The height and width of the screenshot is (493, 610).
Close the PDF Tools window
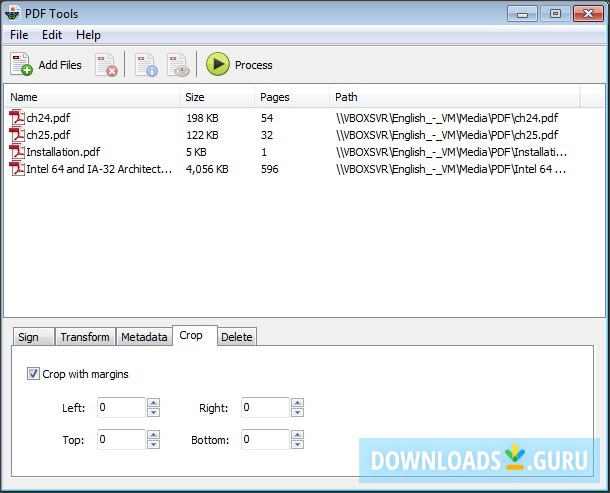(x=588, y=14)
